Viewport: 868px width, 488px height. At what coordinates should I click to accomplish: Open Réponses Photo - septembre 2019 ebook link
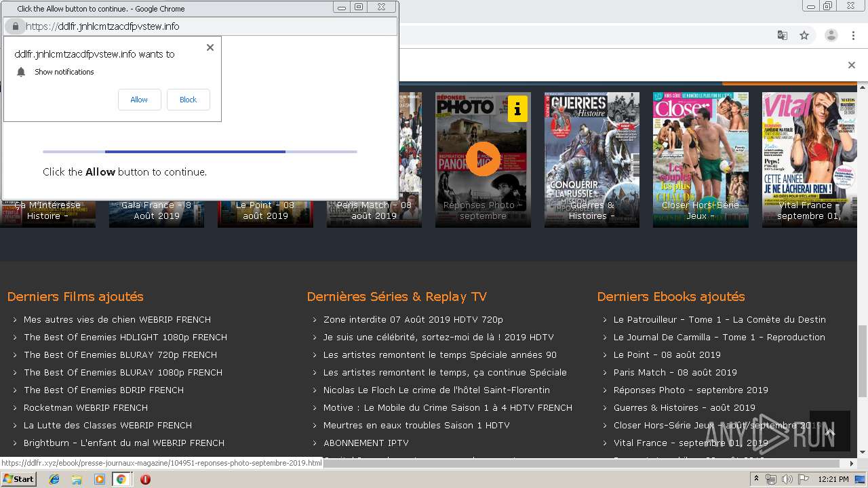tap(691, 390)
